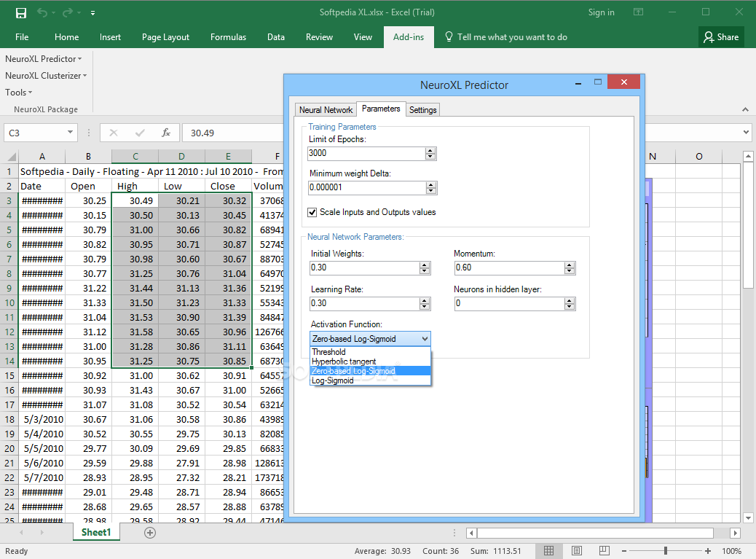Expand the NeuroXL Predictor menu
The height and width of the screenshot is (559, 756).
pos(44,59)
